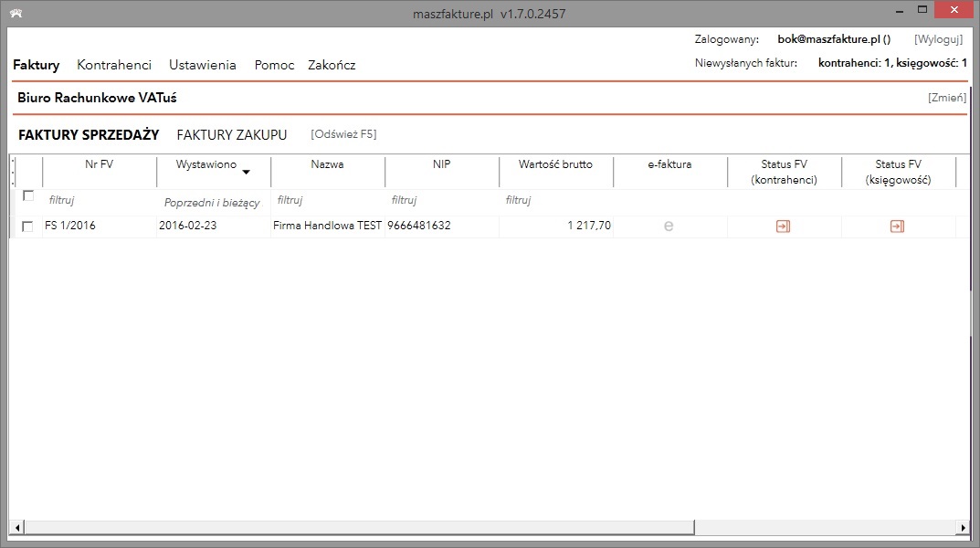Click the right scroll arrow
This screenshot has width=980, height=548.
coord(964,528)
